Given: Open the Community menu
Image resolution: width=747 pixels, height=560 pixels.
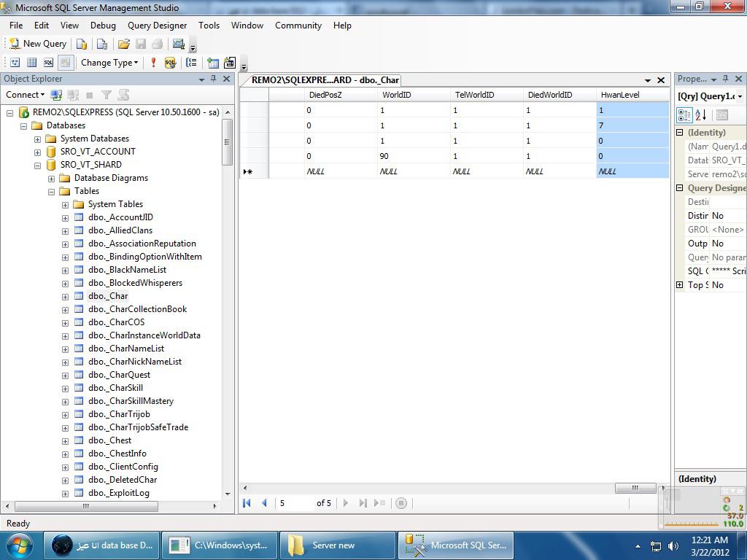Looking at the screenshot, I should click(x=298, y=26).
